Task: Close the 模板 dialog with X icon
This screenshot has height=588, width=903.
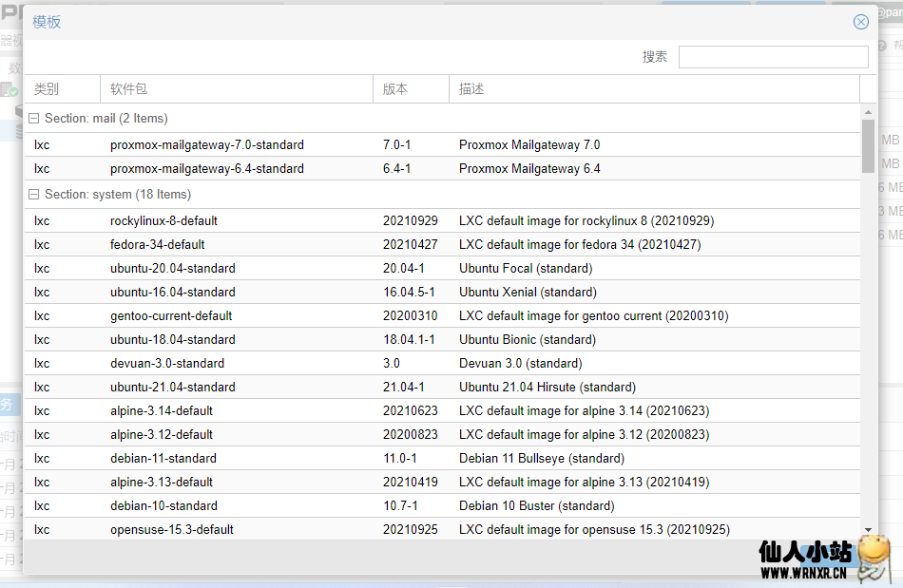Action: (x=860, y=22)
